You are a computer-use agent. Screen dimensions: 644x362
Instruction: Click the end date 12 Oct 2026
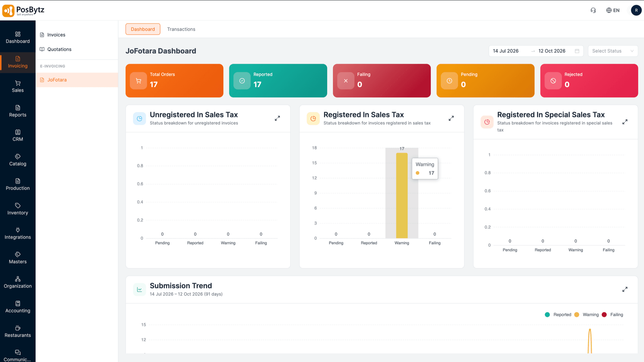click(x=552, y=51)
